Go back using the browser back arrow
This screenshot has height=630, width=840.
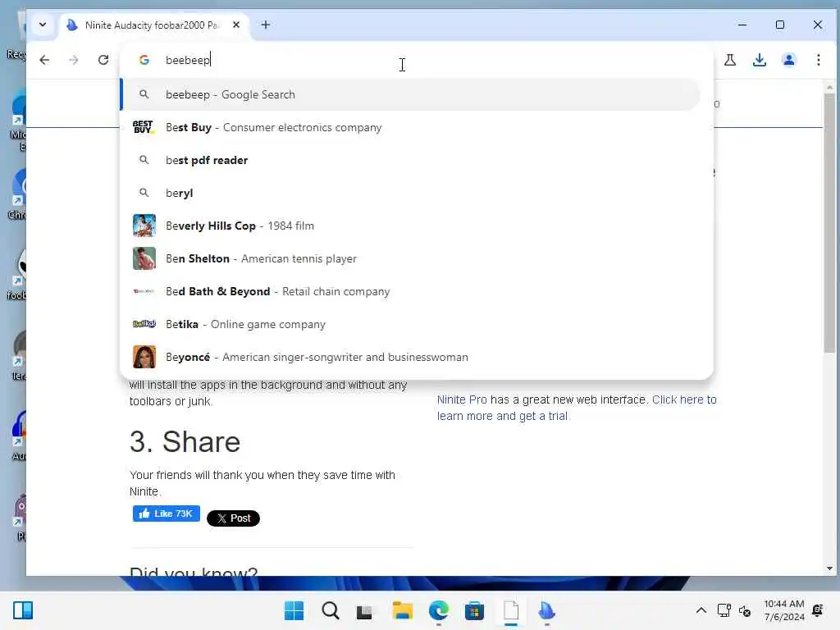click(x=44, y=60)
